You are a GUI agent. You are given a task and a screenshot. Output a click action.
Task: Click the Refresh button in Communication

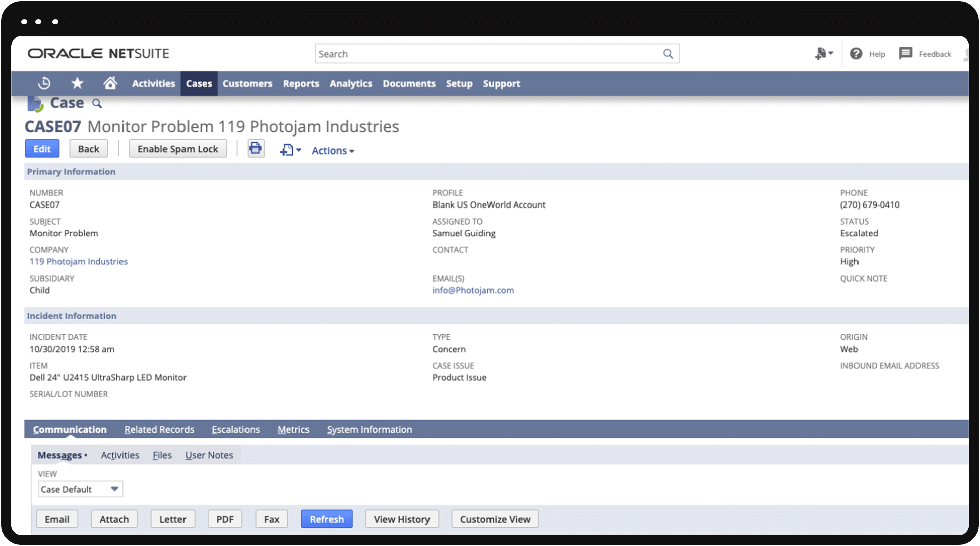pyautogui.click(x=326, y=519)
